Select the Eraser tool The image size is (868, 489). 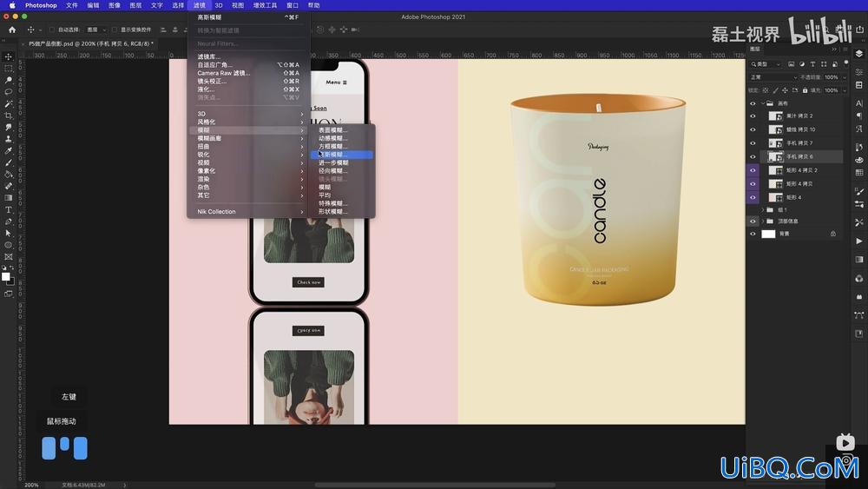[x=9, y=186]
